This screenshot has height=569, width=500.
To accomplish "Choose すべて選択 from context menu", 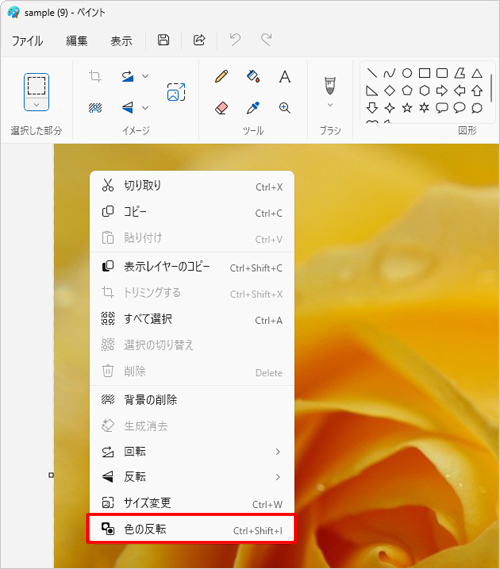I will click(x=192, y=319).
